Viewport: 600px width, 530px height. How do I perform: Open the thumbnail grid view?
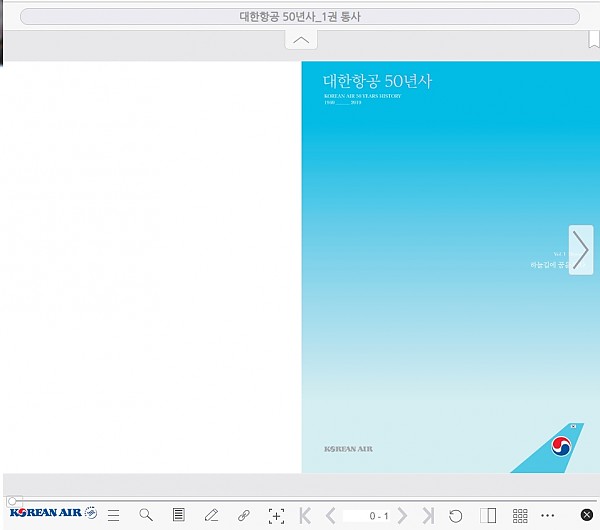pyautogui.click(x=520, y=516)
